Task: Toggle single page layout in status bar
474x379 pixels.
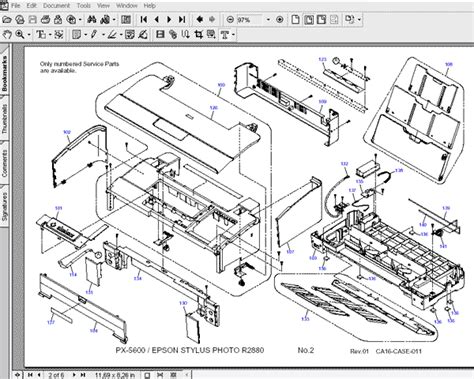Action: tap(147, 375)
